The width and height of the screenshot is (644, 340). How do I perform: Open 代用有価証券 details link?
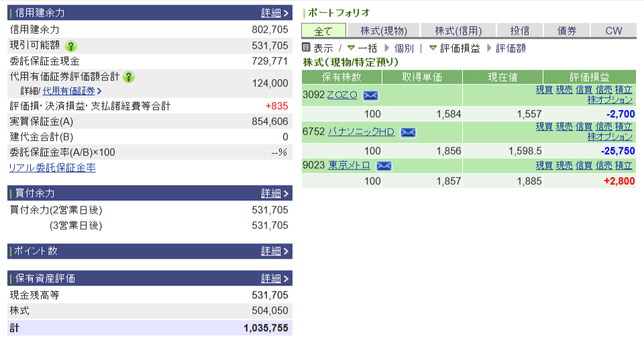(72, 91)
